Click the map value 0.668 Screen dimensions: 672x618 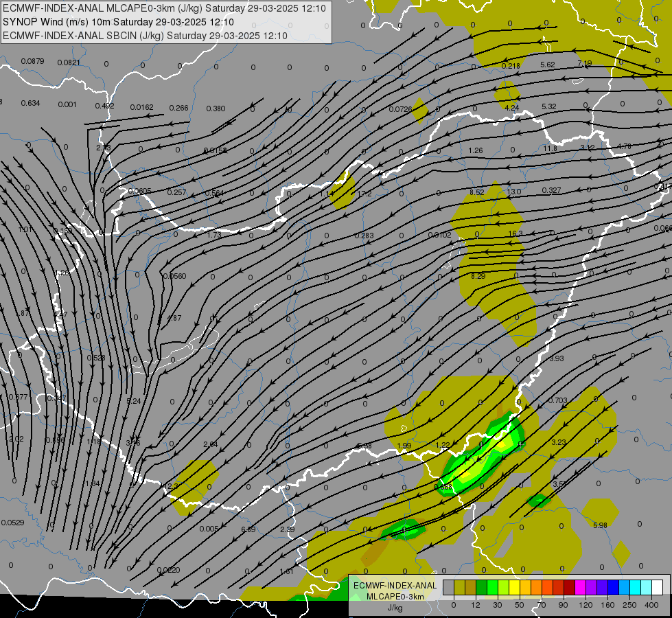tap(443, 487)
